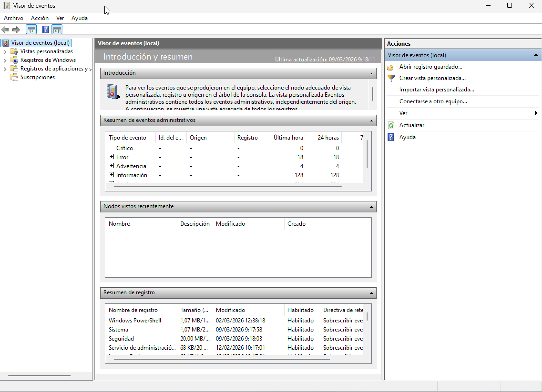Click Importar vista personalizada action
542x392 pixels.
click(437, 90)
